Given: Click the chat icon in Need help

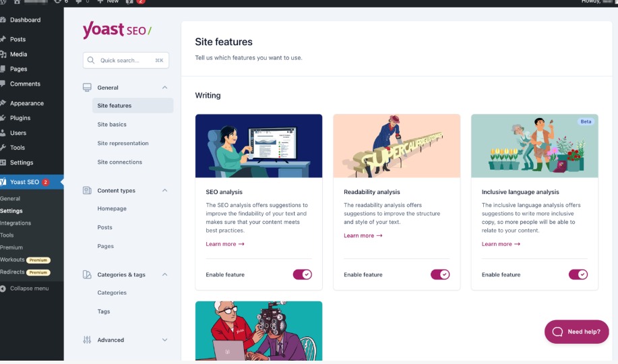Looking at the screenshot, I should (557, 332).
